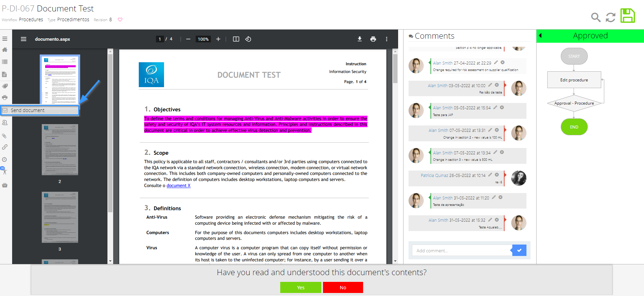Screen dimensions: 644x296
Task: Click the PDF page vertical scrollbar
Action: point(395,68)
